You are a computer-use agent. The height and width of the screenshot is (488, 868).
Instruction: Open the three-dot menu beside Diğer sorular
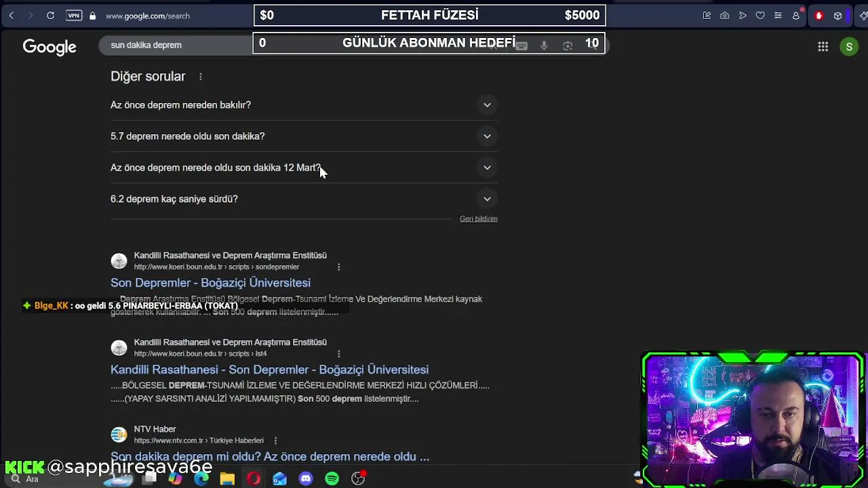201,77
